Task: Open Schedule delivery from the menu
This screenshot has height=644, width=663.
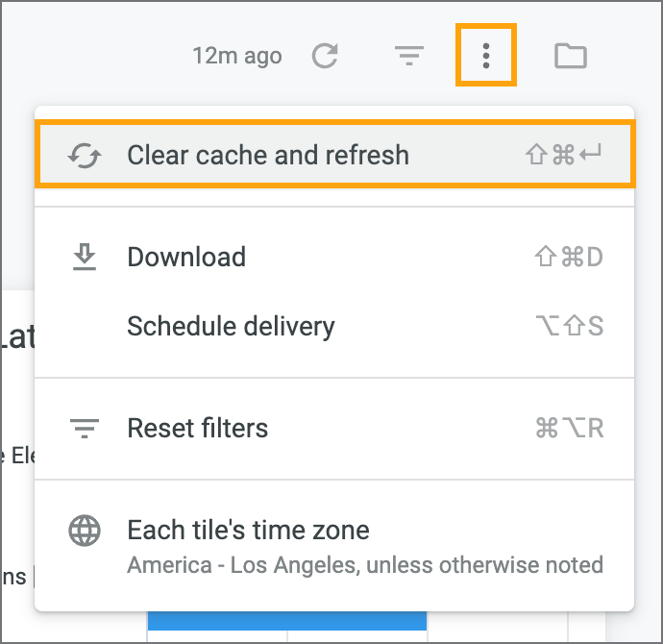Action: [231, 327]
